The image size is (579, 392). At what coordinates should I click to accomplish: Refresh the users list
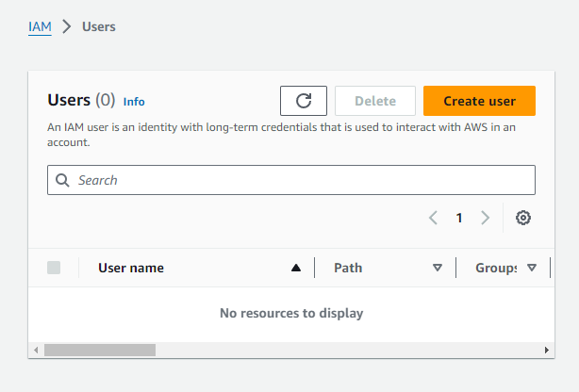click(303, 101)
